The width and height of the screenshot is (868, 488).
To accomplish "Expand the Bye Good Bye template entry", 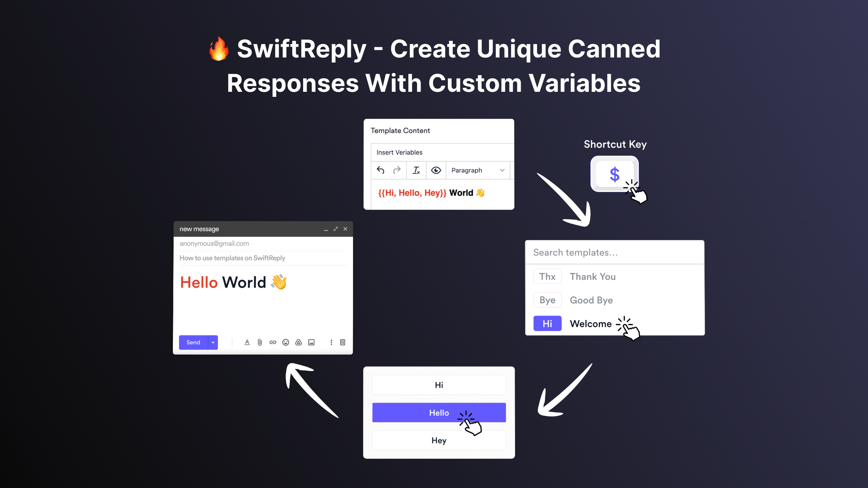I will [614, 300].
